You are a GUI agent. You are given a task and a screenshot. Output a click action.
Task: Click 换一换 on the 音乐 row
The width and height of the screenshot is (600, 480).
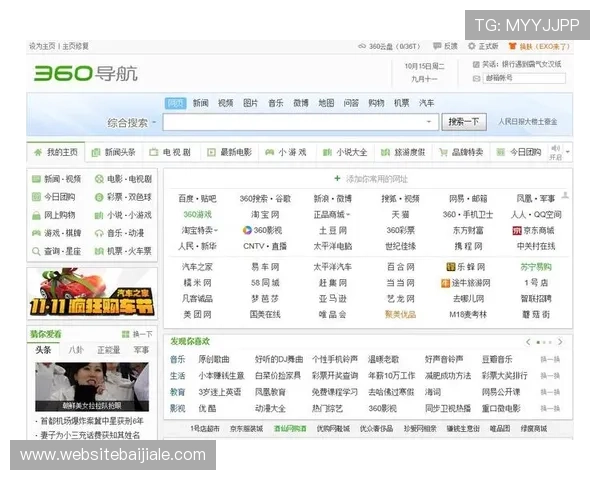coord(550,359)
